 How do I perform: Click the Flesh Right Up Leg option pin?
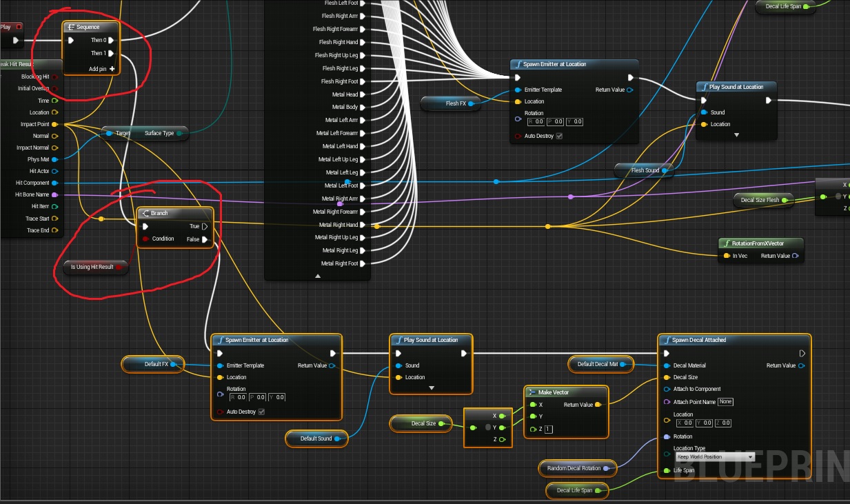[x=363, y=55]
